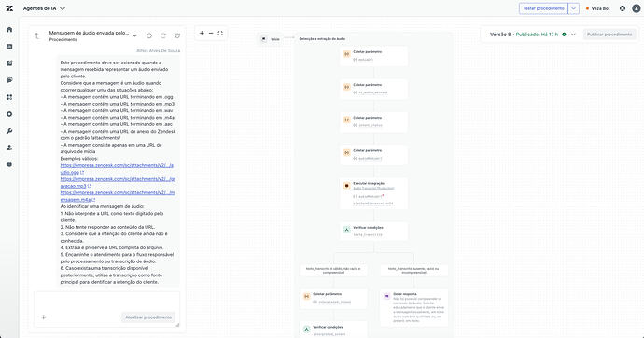This screenshot has height=338, width=644.
Task: Open the help lifebuoy icon in header
Action: coord(623,8)
